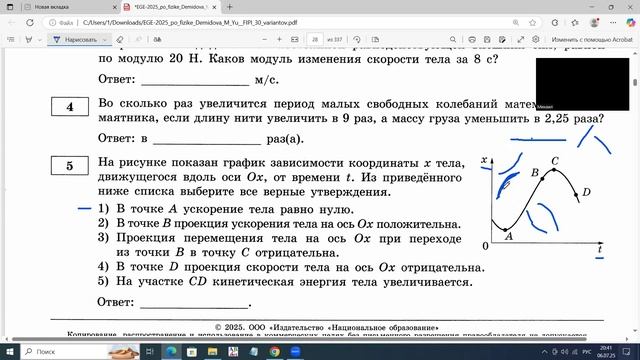640x360 pixels.
Task: Click the read aloud icon
Action: (x=157, y=40)
